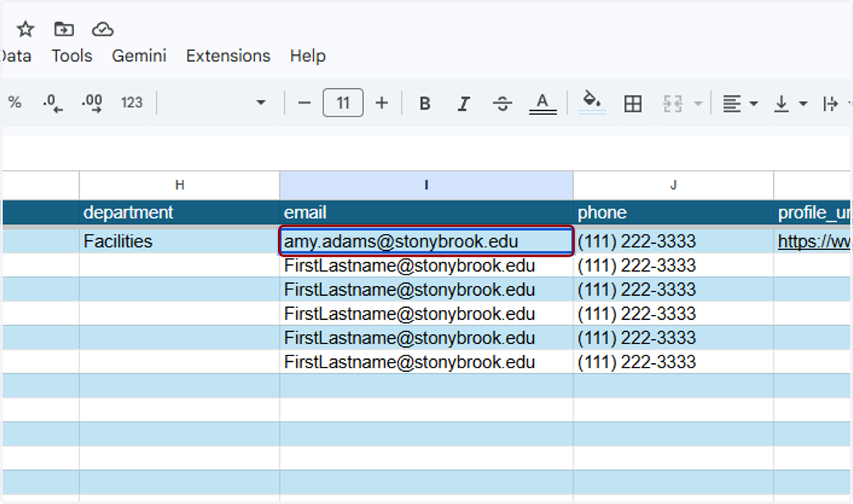Decrease font size with minus button
The width and height of the screenshot is (853, 504).
(304, 103)
